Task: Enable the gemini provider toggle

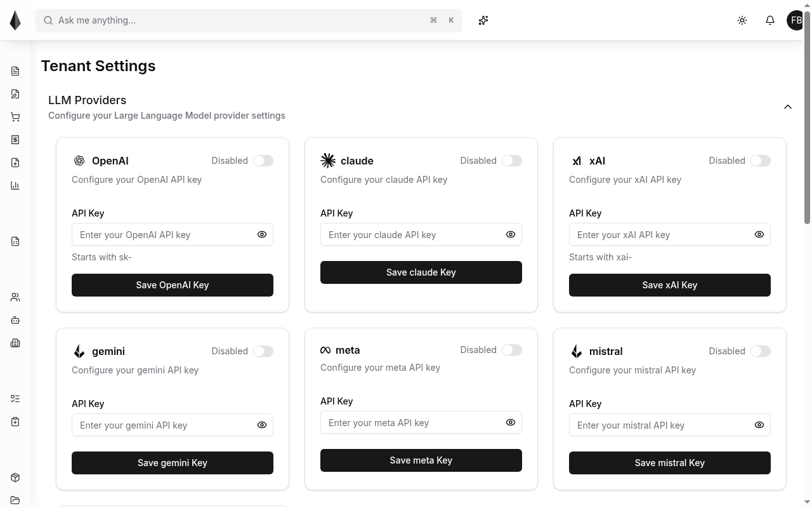Action: click(263, 351)
